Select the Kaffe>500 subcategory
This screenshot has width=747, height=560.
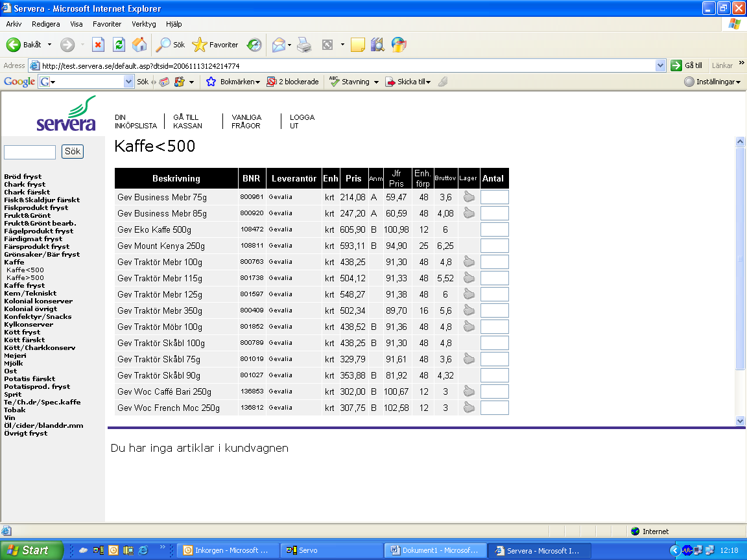point(25,277)
